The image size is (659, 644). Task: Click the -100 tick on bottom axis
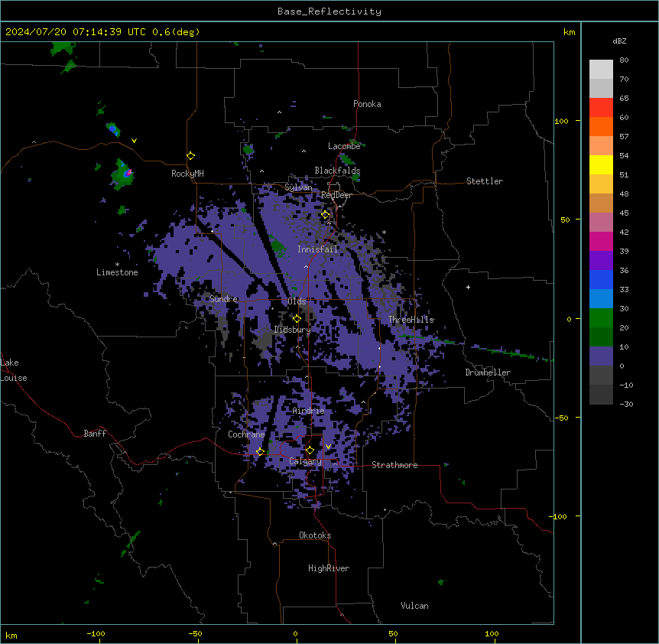click(96, 633)
